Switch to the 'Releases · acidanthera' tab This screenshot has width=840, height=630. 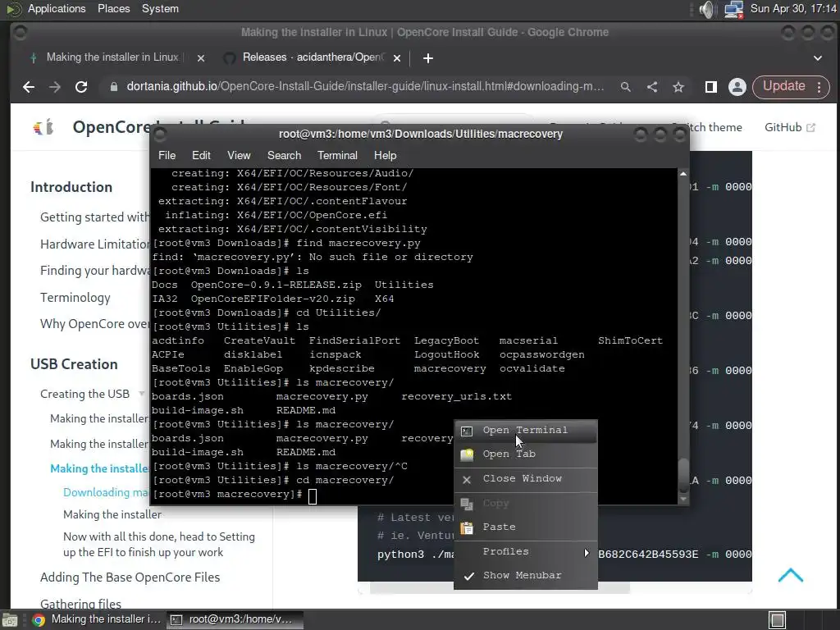click(x=313, y=57)
